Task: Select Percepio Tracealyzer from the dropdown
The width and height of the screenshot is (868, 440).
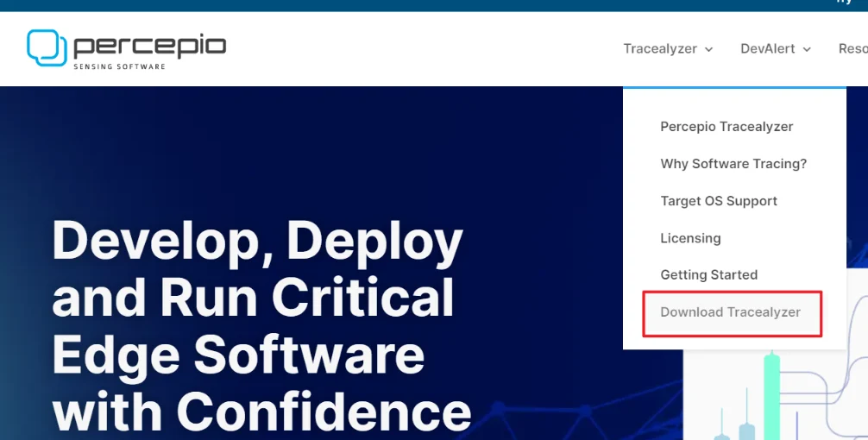Action: point(726,127)
